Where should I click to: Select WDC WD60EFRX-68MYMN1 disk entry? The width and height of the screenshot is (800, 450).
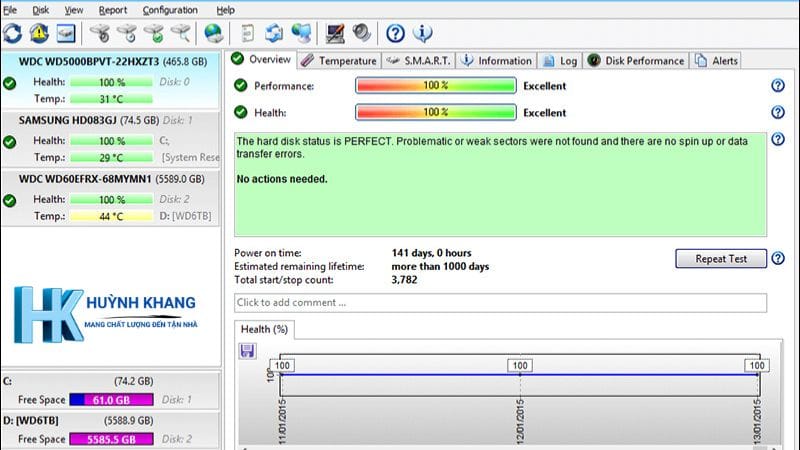111,198
